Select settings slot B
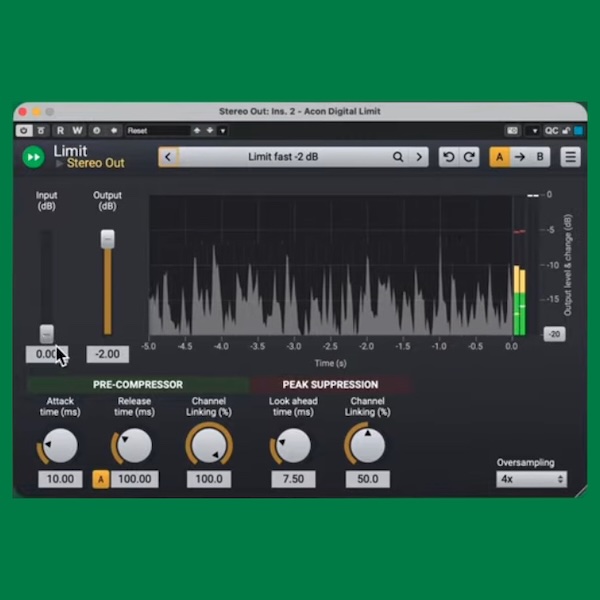The height and width of the screenshot is (600, 600). pyautogui.click(x=540, y=157)
